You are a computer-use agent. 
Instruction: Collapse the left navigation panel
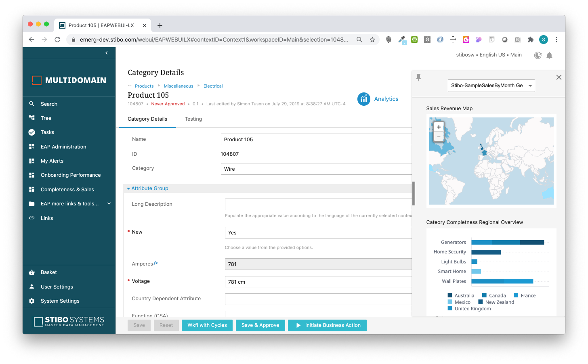pos(106,52)
